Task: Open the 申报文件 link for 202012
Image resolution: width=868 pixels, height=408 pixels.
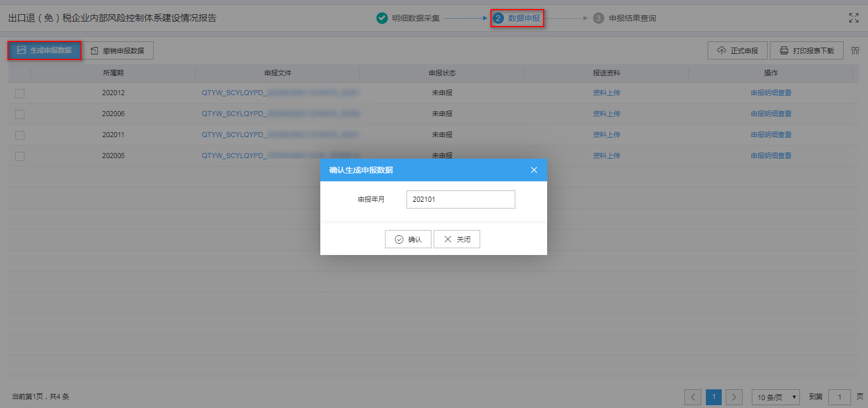Action: [280, 93]
